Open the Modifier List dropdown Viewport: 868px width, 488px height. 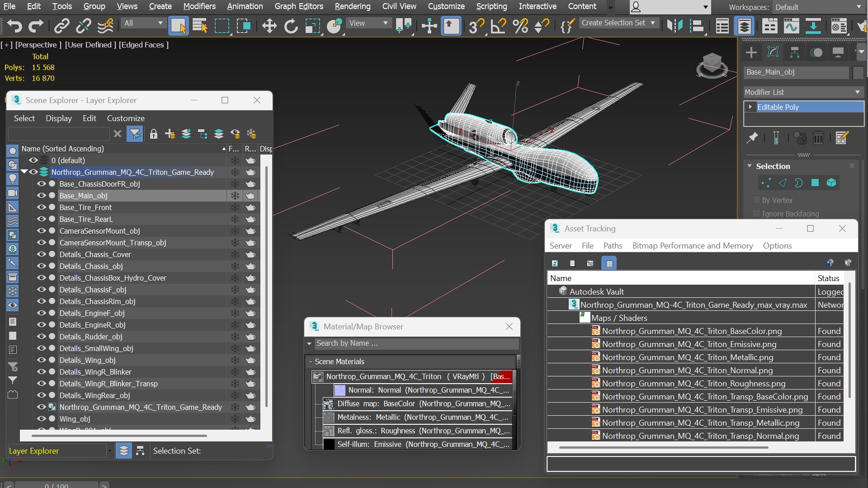tap(803, 92)
